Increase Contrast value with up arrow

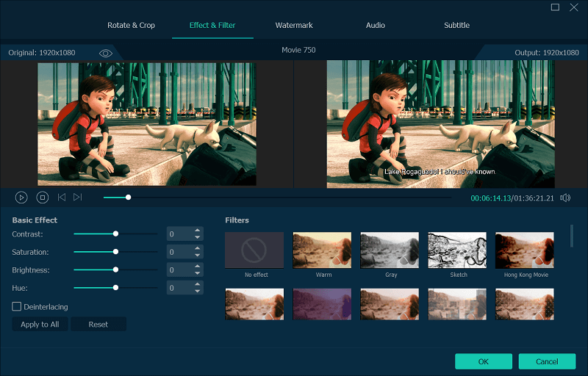pos(197,231)
